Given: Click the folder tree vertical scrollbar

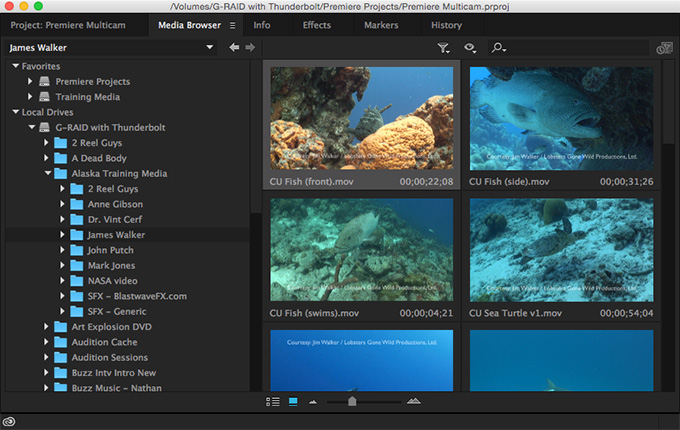Looking at the screenshot, I should (x=256, y=137).
